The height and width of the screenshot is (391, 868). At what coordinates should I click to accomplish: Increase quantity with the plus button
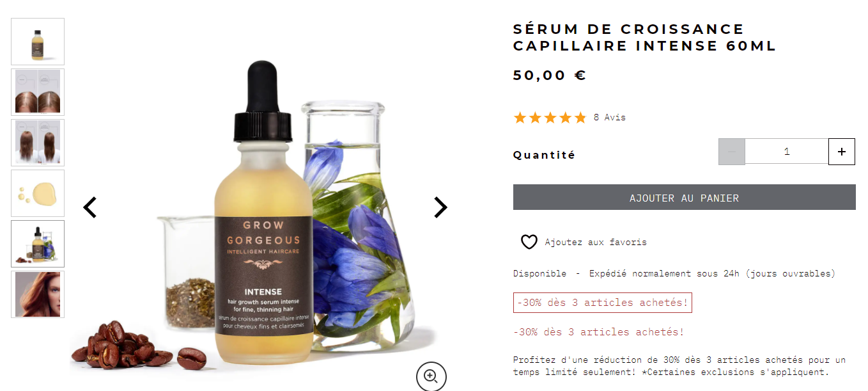(x=842, y=152)
